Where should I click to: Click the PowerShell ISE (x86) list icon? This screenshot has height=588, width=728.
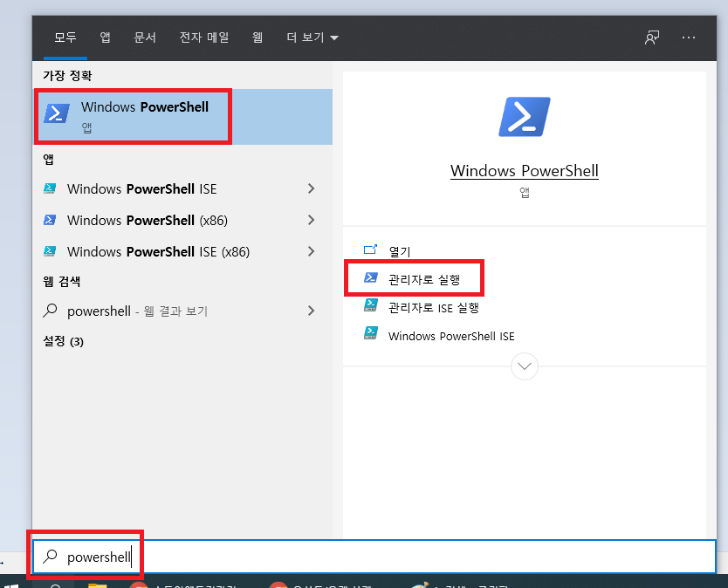pyautogui.click(x=50, y=251)
